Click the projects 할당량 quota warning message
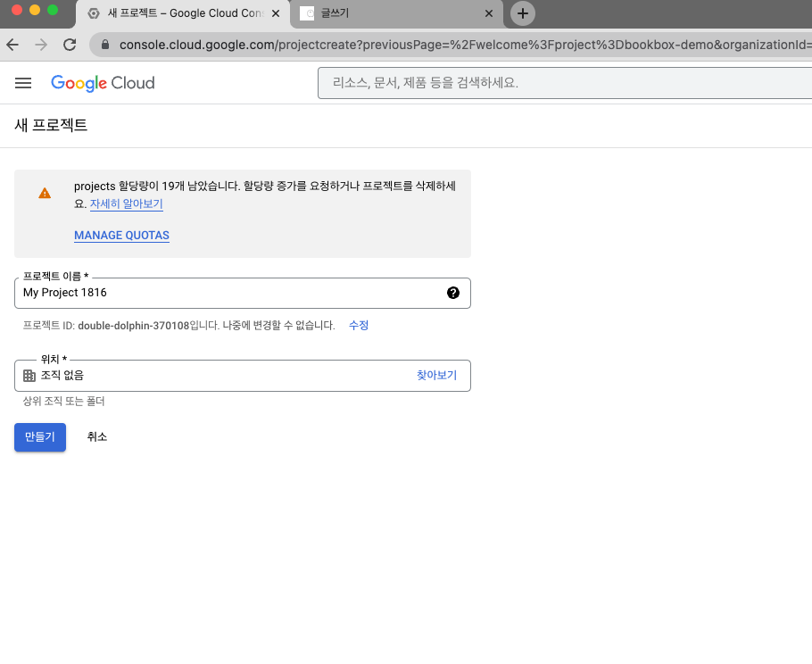 [265, 195]
